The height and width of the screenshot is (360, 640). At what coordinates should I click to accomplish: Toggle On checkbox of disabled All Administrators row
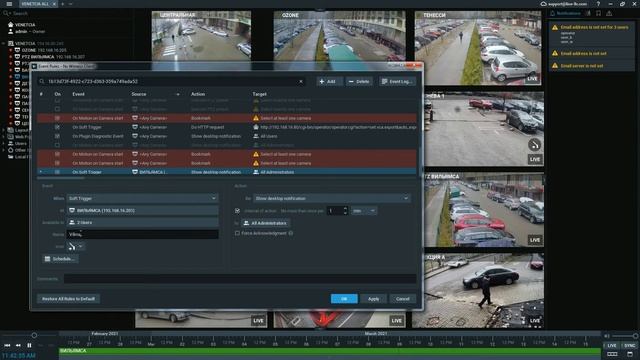[x=57, y=145]
